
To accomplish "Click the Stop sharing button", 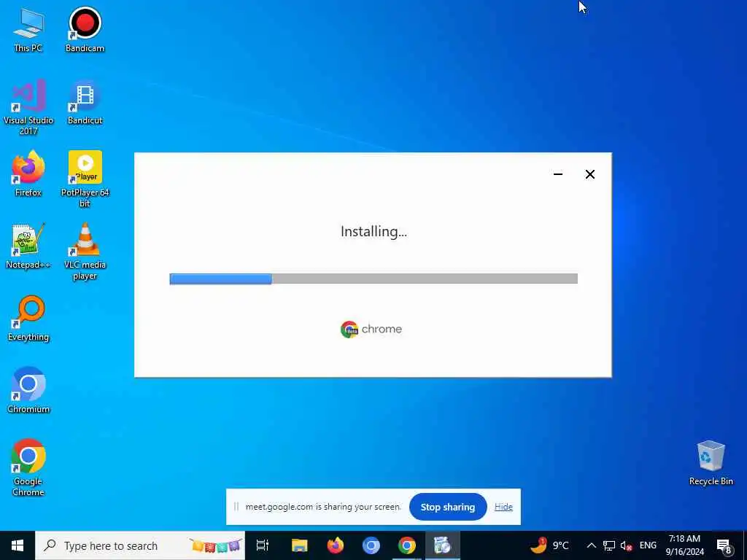I will click(x=448, y=507).
